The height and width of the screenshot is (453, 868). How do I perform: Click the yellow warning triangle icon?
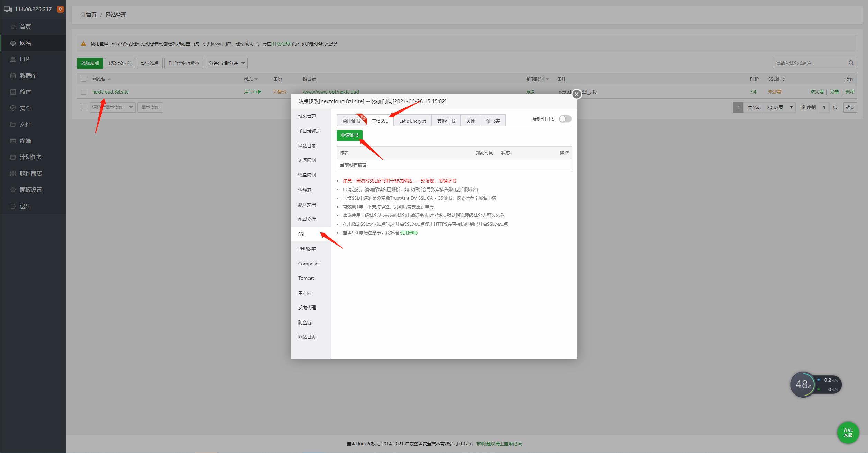coord(83,44)
